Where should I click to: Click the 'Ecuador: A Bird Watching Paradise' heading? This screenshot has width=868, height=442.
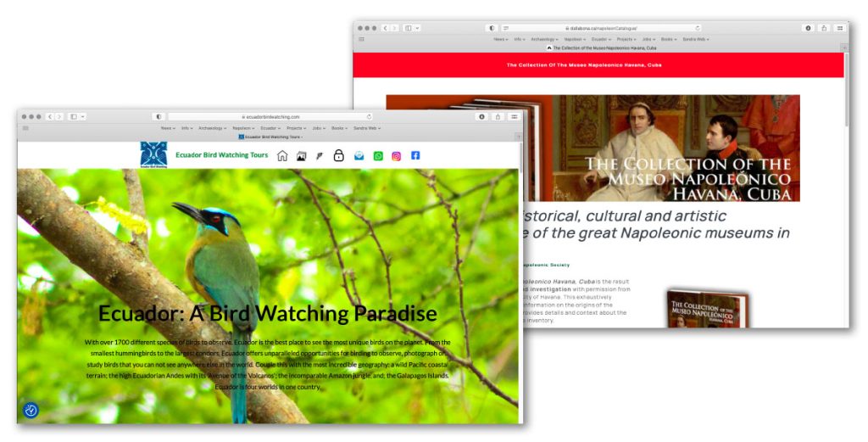point(267,314)
